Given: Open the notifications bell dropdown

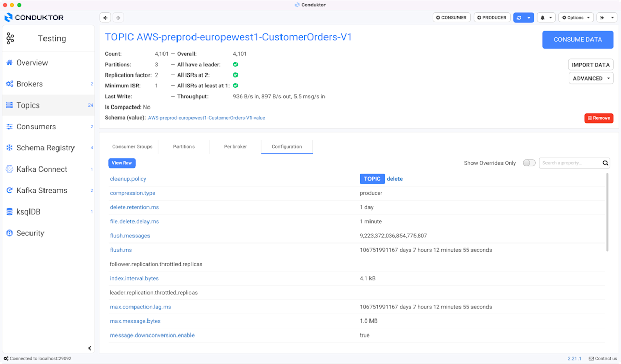Looking at the screenshot, I should tap(546, 18).
